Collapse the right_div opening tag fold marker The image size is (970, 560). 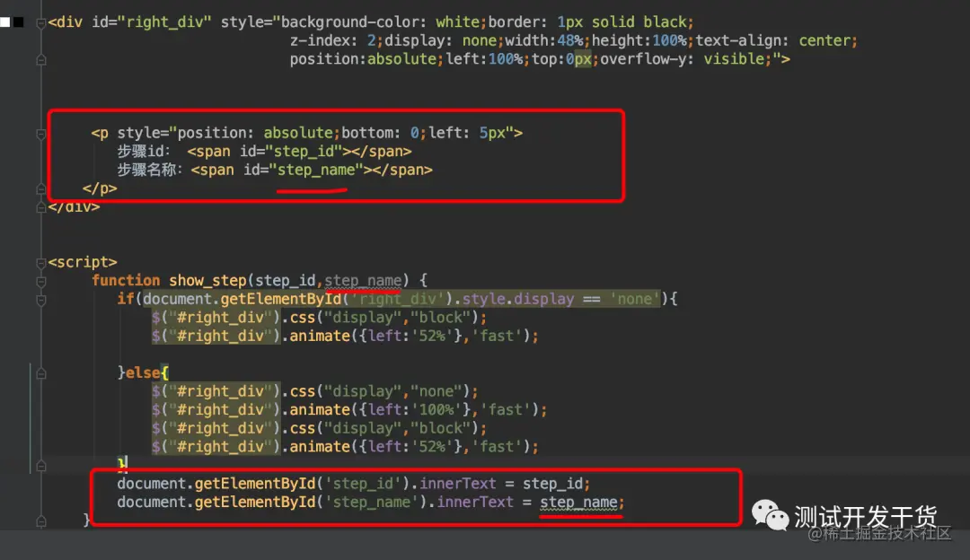pos(40,23)
